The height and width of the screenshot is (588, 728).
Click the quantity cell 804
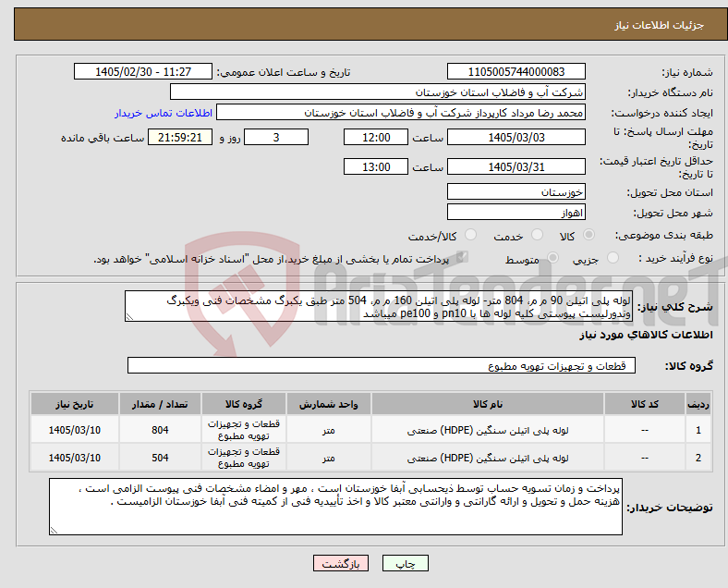click(x=160, y=430)
